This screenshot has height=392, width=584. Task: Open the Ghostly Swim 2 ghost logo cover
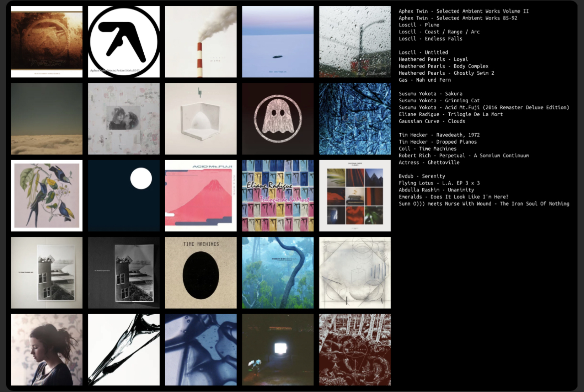tap(278, 119)
